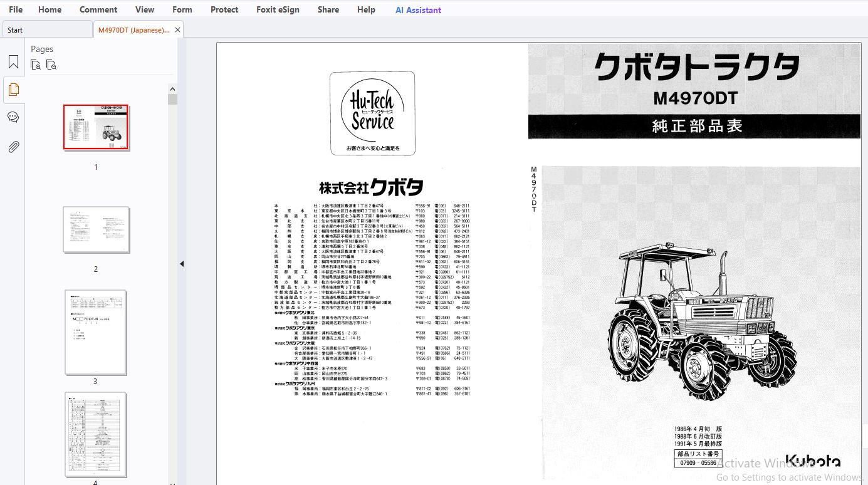Open the Foxit eSign tab

(x=278, y=9)
